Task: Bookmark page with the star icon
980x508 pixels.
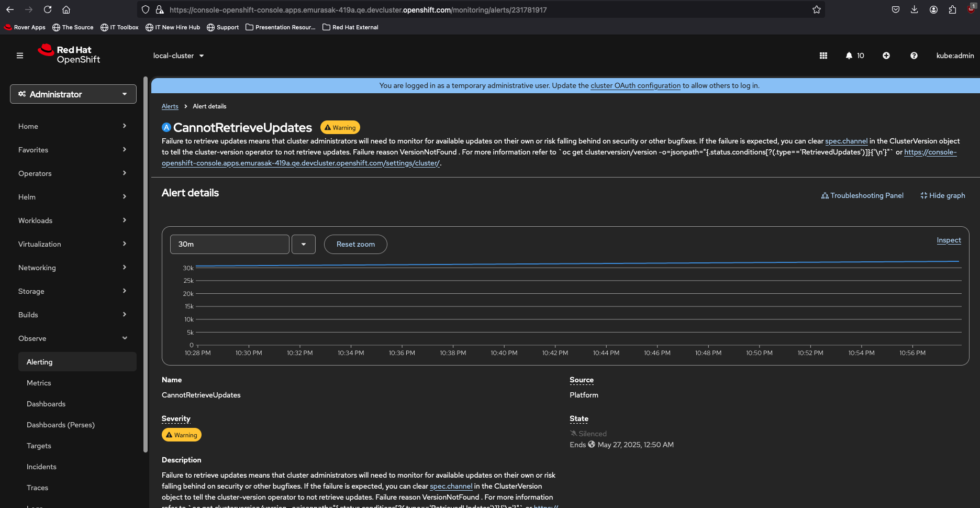Action: 816,10
